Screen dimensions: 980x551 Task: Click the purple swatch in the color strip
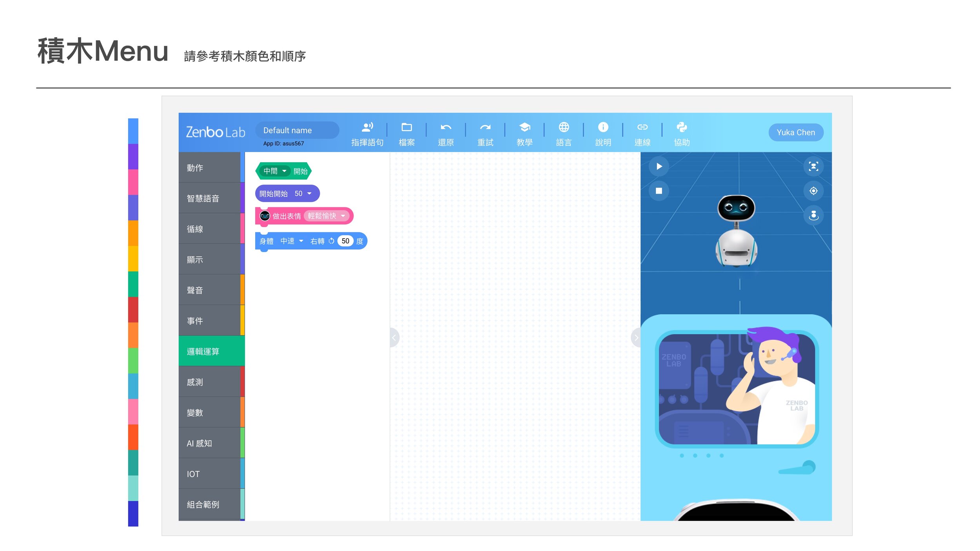133,156
